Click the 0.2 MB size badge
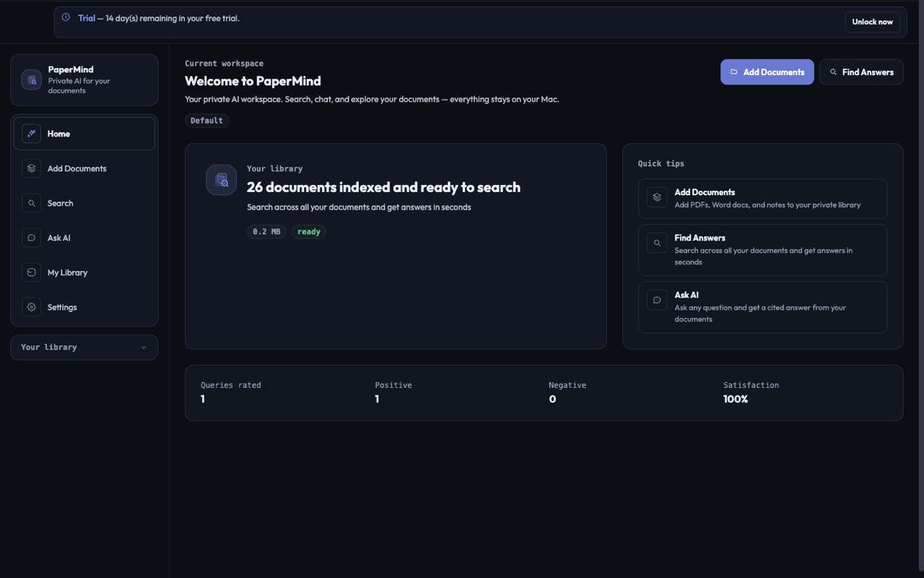This screenshot has height=578, width=924. pos(266,232)
